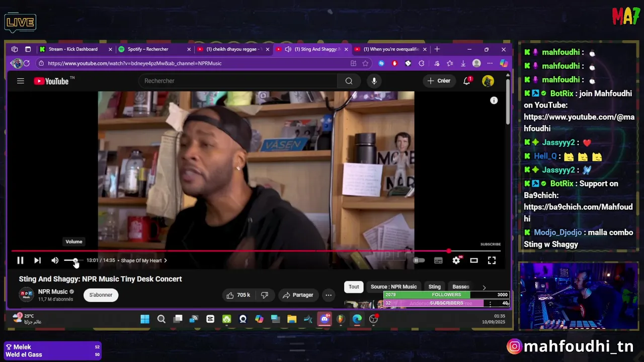The height and width of the screenshot is (362, 644).
Task: Open Windows taskbar search
Action: click(161, 319)
